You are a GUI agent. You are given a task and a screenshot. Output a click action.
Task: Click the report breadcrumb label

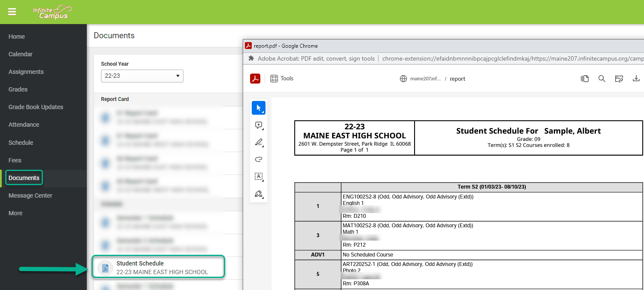pyautogui.click(x=458, y=79)
